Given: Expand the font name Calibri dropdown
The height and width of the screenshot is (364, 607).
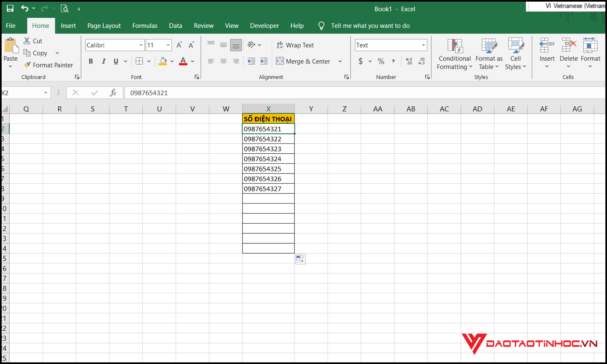Looking at the screenshot, I should tap(141, 45).
